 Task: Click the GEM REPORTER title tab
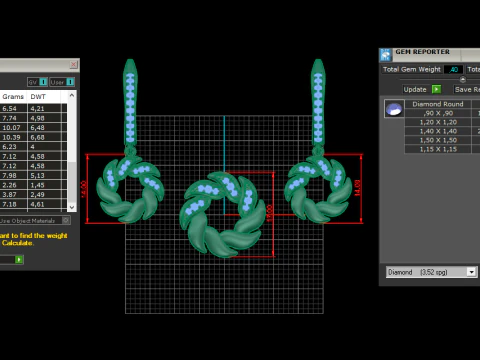pos(422,52)
